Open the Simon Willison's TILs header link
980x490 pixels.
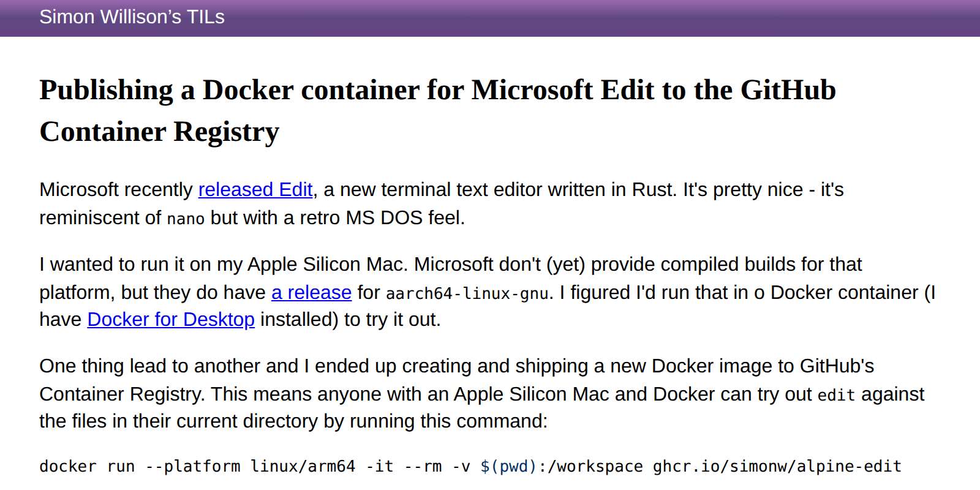[132, 17]
